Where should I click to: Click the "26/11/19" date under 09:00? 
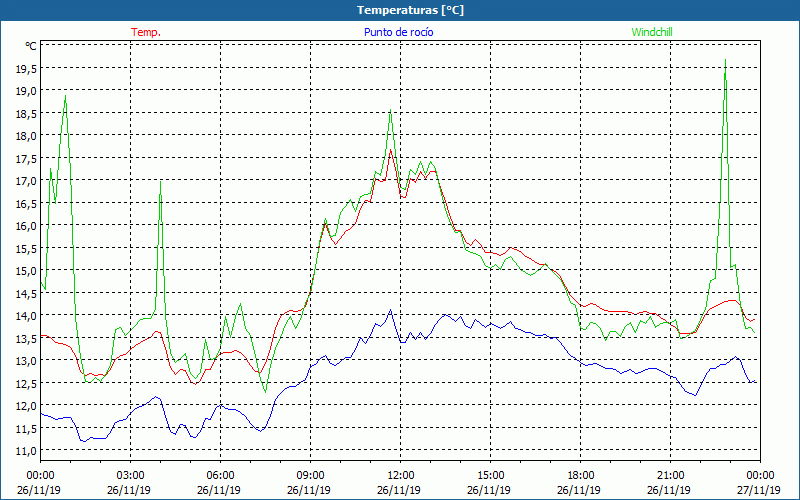coord(309,490)
